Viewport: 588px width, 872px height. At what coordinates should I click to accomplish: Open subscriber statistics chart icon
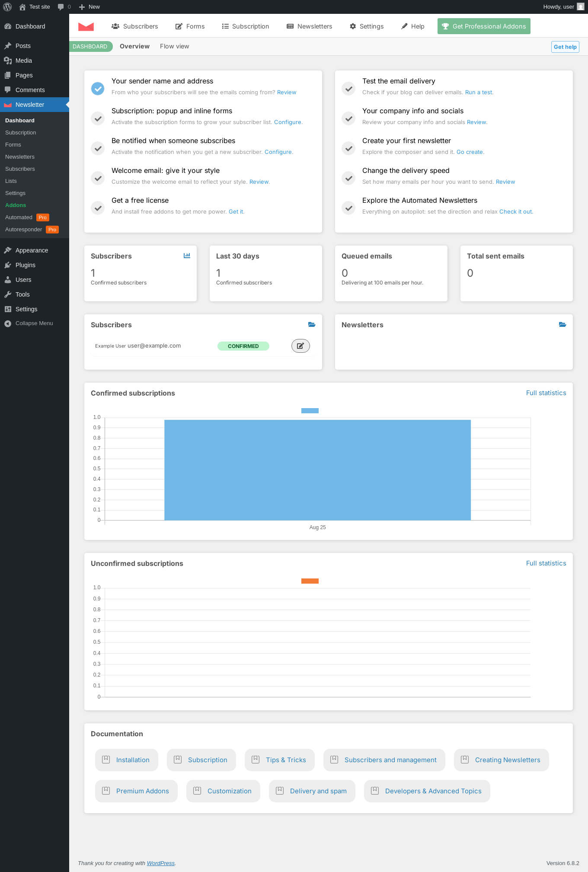187,256
